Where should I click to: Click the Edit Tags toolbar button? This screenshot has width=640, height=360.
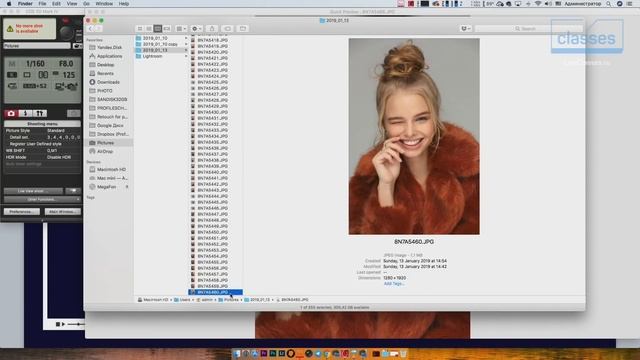click(227, 29)
